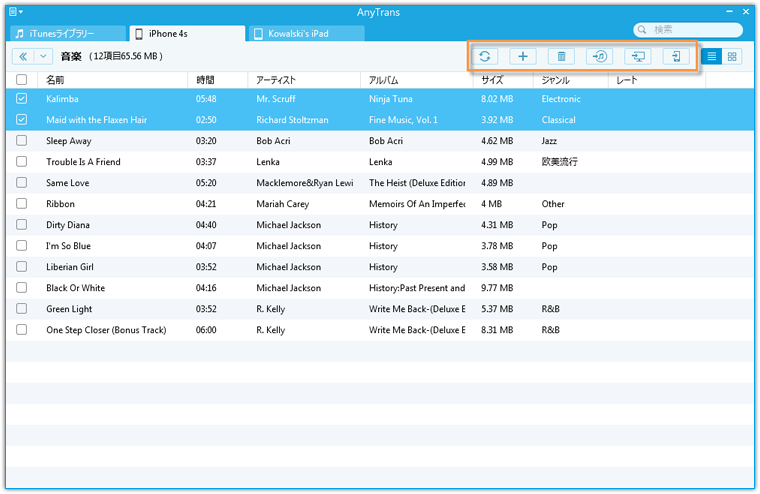Check the Sleep Away checkbox

click(x=21, y=141)
